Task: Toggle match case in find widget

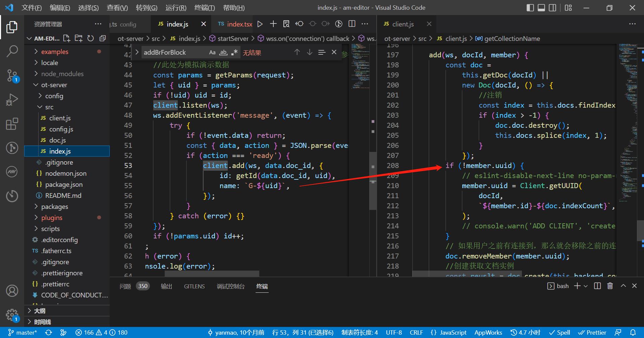Action: (x=212, y=52)
